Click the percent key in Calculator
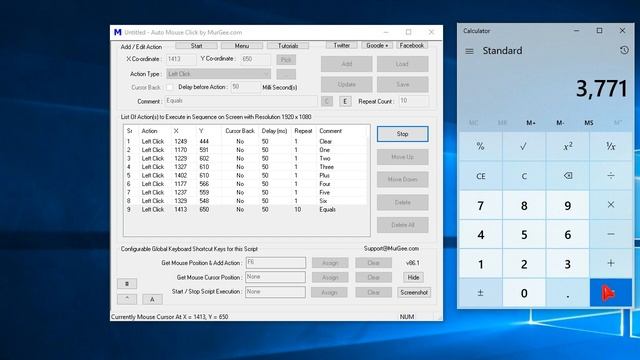The image size is (640, 360). click(480, 146)
